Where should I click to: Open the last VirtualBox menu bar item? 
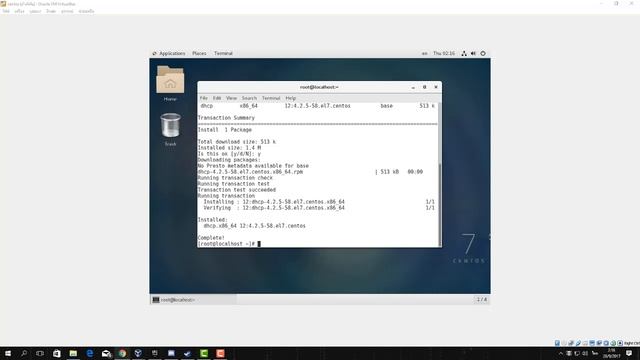coord(86,11)
